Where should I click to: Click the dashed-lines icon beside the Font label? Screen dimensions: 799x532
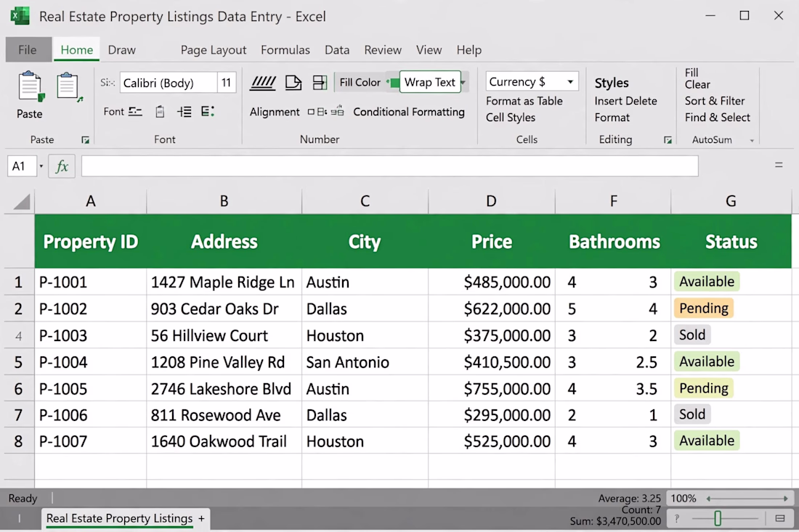[x=136, y=112]
